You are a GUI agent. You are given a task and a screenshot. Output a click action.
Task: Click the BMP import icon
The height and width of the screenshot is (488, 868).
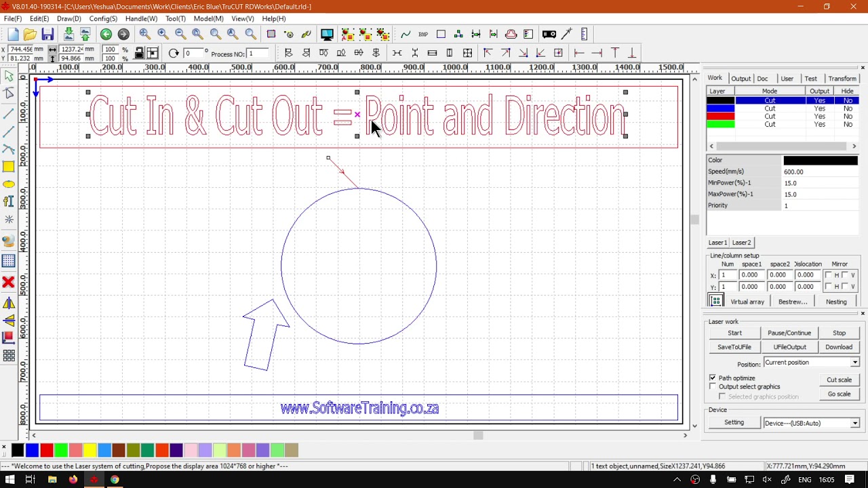click(423, 34)
